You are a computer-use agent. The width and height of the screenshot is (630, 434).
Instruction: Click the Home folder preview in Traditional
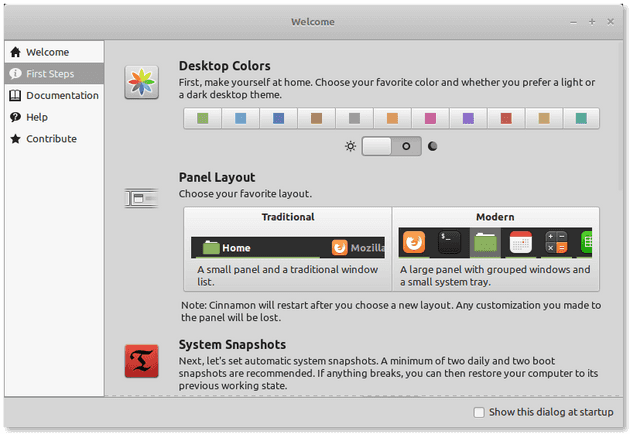[x=227, y=248]
